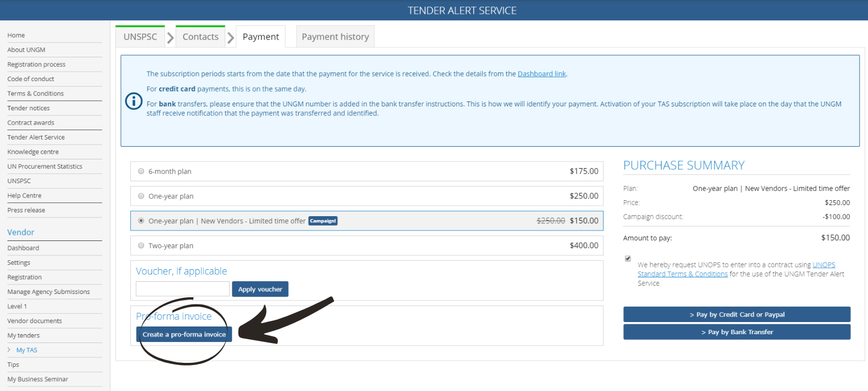The height and width of the screenshot is (391, 868).
Task: Open Terms & Conditions sidebar link
Action: [35, 94]
